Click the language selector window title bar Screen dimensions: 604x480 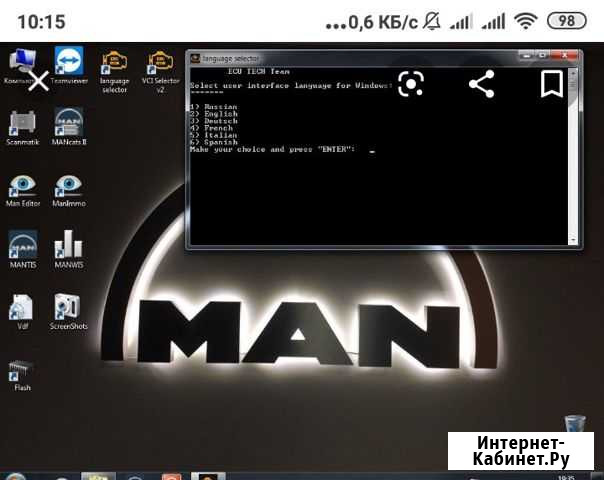click(354, 59)
